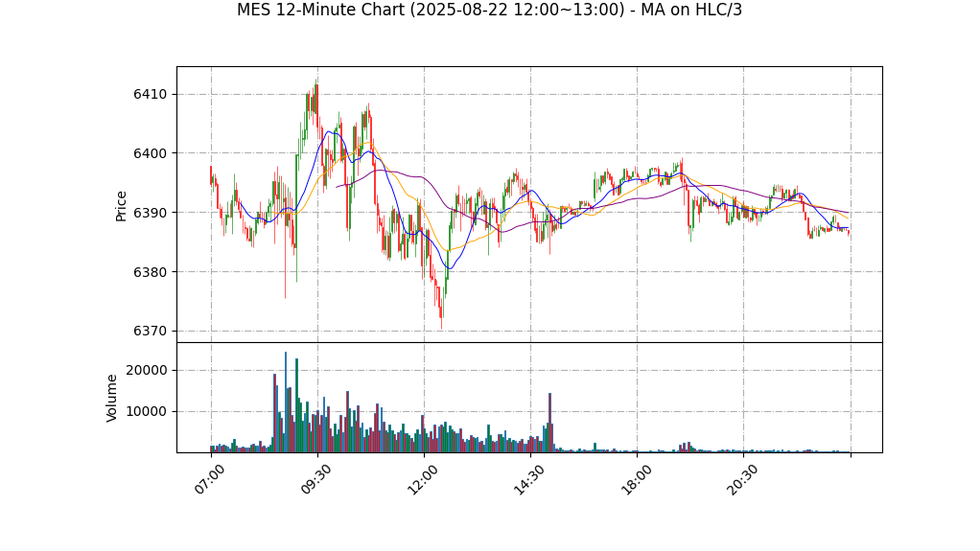Click the volume spike bar just after 14:30
The width and height of the screenshot is (980, 551).
[550, 423]
